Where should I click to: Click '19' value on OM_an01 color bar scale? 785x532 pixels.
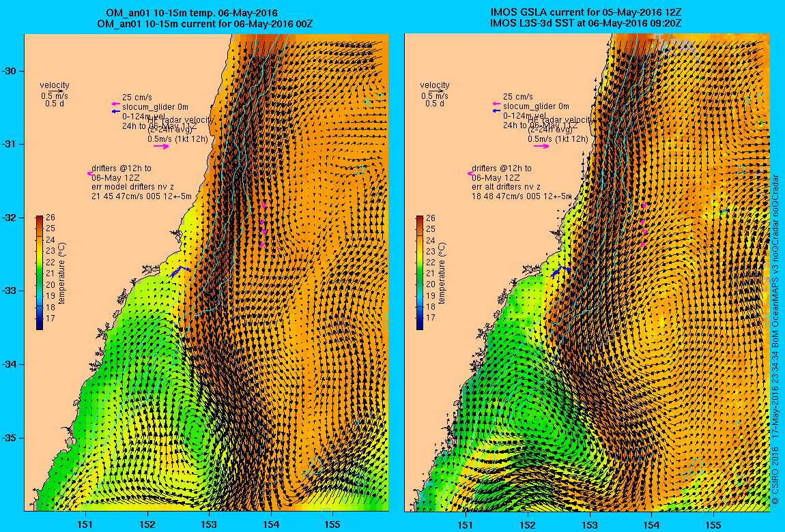pos(51,295)
